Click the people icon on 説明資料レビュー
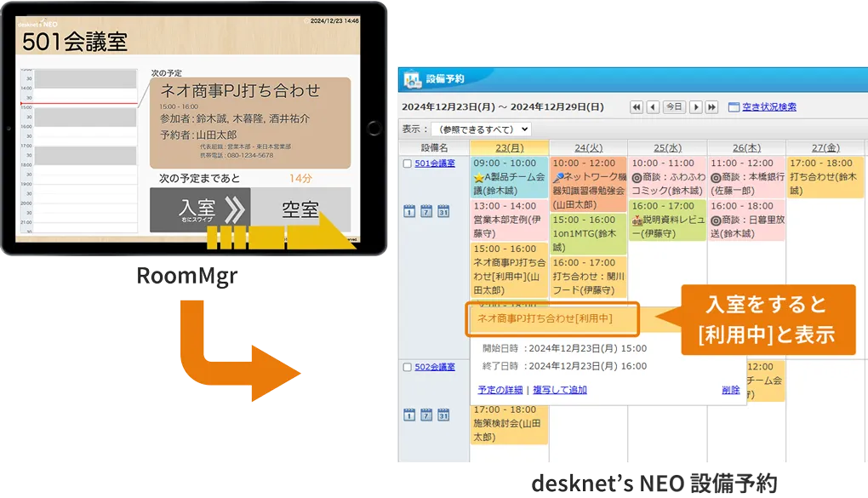This screenshot has height=498, width=868. [637, 220]
